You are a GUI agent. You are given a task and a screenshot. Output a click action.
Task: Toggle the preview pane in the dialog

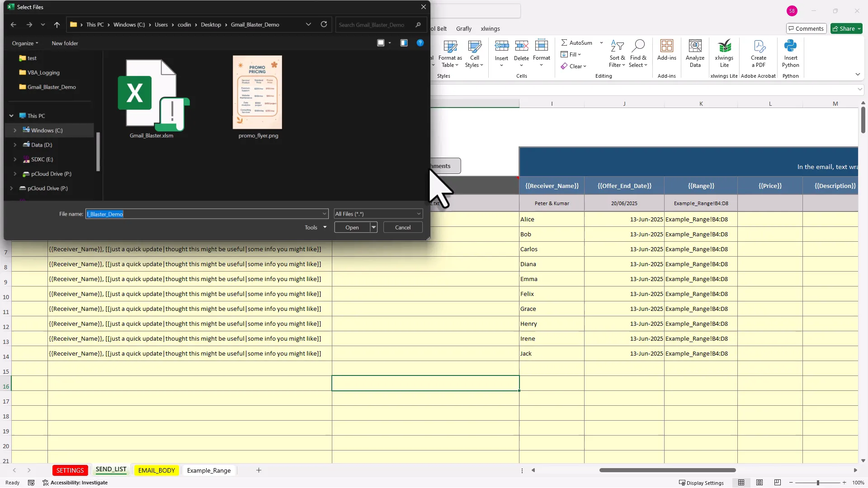pos(404,42)
